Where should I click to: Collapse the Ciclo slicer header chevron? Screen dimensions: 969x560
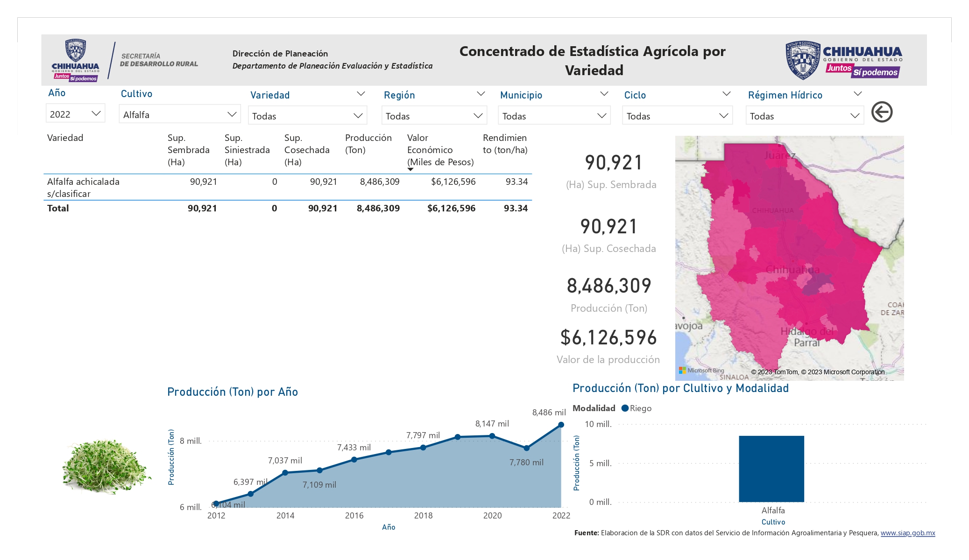pyautogui.click(x=726, y=94)
